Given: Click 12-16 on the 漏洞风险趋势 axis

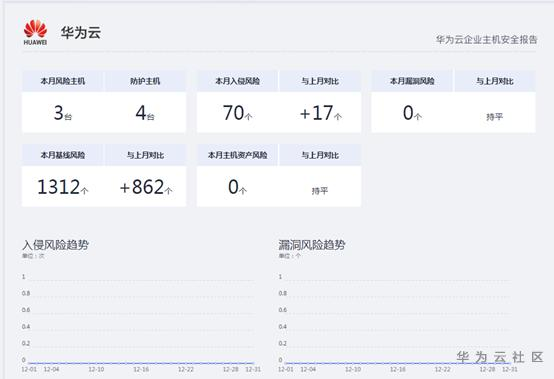Looking at the screenshot, I should [398, 369].
